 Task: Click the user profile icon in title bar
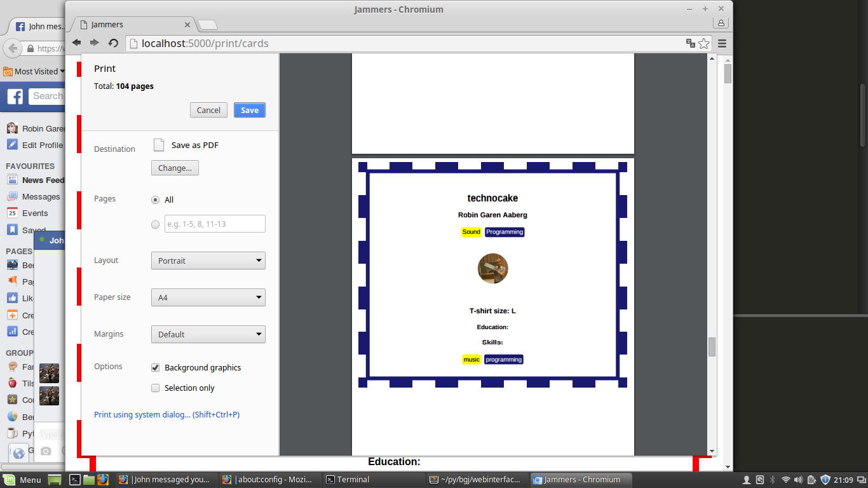[721, 23]
